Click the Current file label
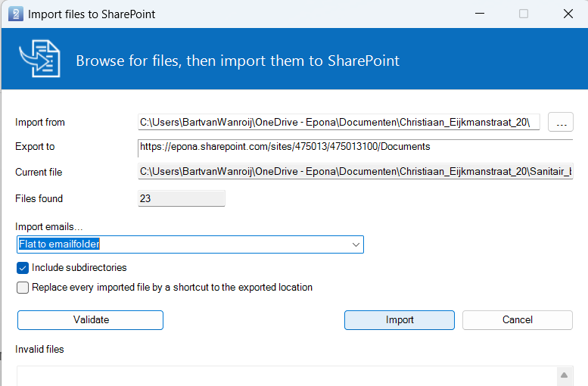588x386 pixels. [39, 172]
